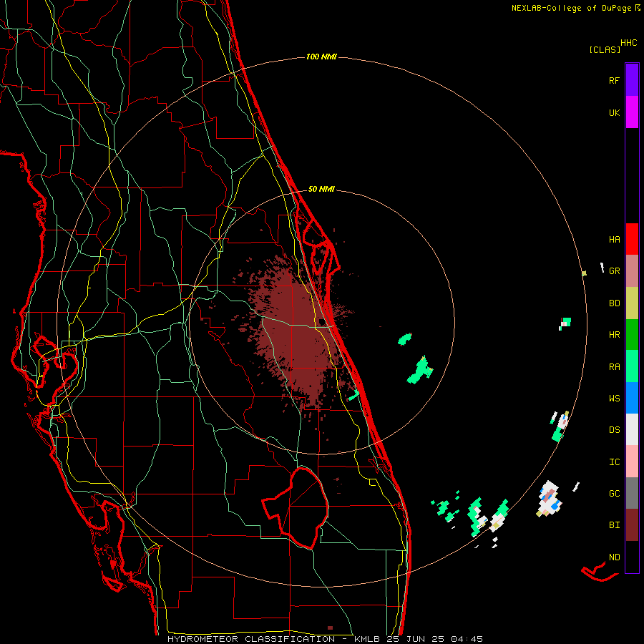Select the light pink IC legend swatch
This screenshot has width=644, height=644.
point(632,462)
